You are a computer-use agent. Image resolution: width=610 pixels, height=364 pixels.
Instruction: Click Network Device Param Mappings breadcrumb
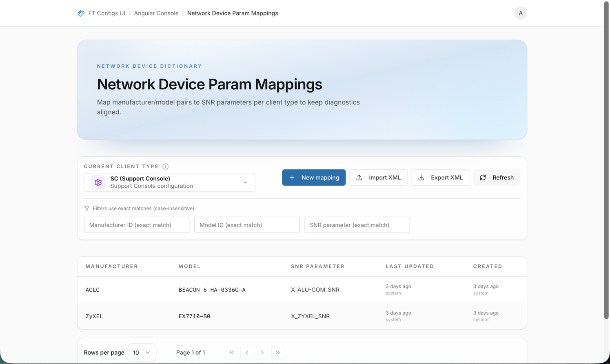[x=233, y=13]
